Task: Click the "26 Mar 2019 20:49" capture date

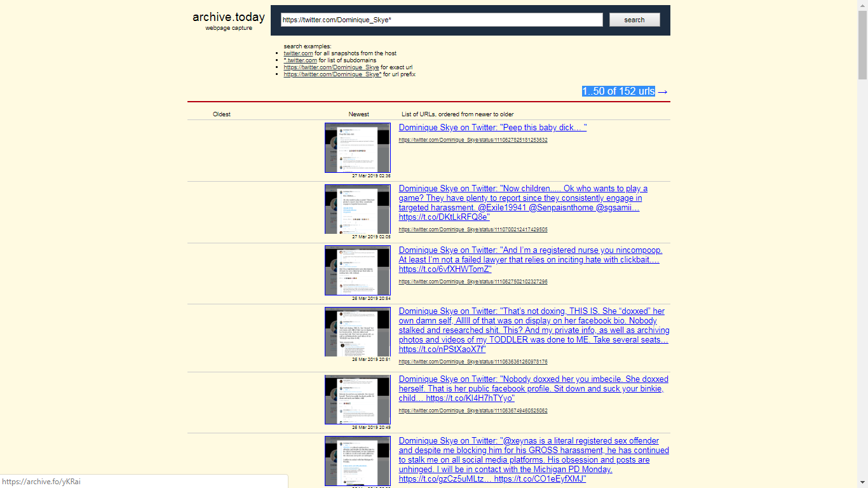Action: (372, 428)
